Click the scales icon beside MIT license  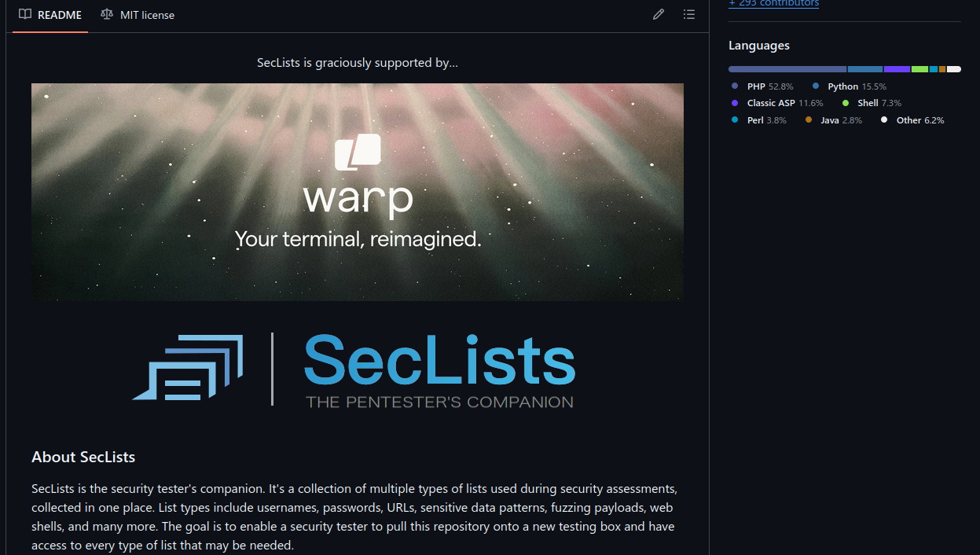coord(107,14)
